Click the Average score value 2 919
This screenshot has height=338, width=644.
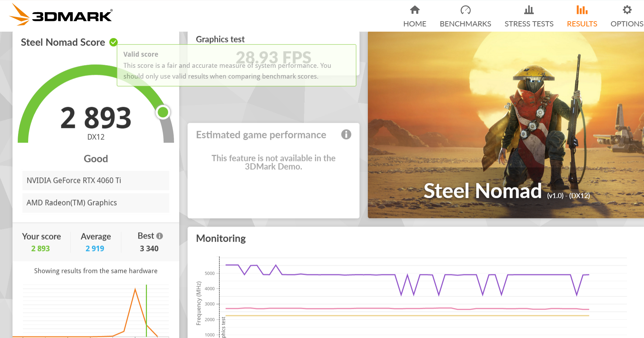point(95,249)
